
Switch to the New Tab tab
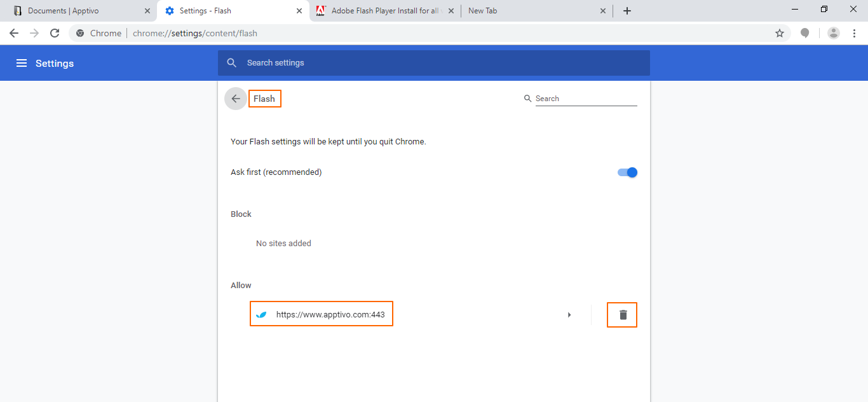(536, 11)
